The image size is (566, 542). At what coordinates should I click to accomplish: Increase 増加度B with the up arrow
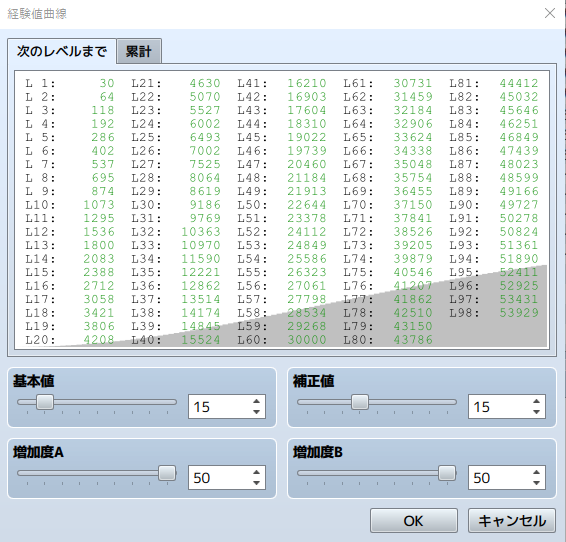point(536,472)
